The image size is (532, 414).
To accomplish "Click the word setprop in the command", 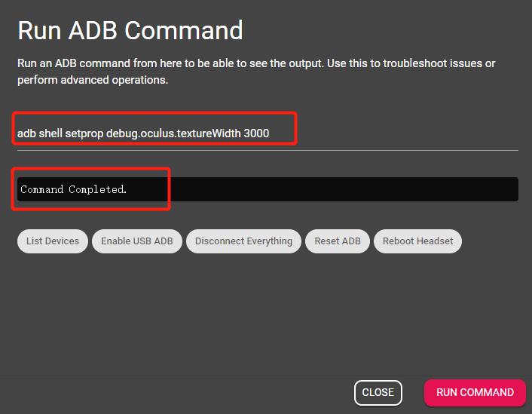I will pyautogui.click(x=84, y=133).
